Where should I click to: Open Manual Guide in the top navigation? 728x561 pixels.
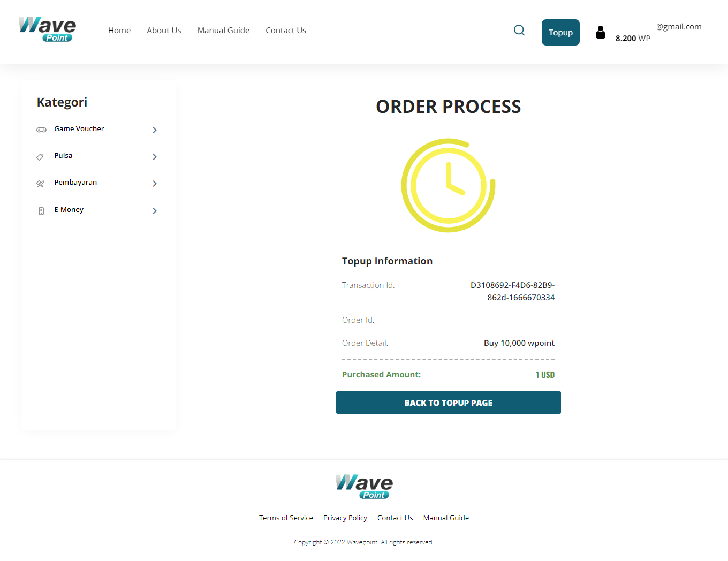(x=223, y=31)
